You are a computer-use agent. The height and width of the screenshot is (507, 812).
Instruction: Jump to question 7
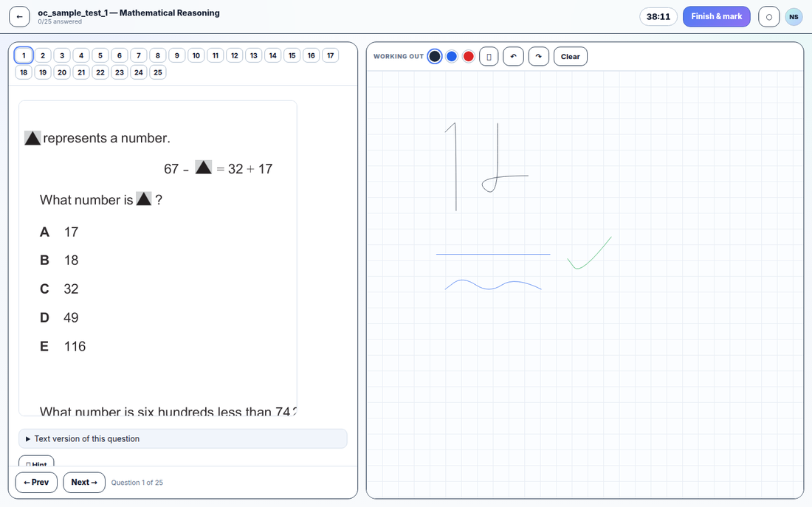[x=139, y=55]
